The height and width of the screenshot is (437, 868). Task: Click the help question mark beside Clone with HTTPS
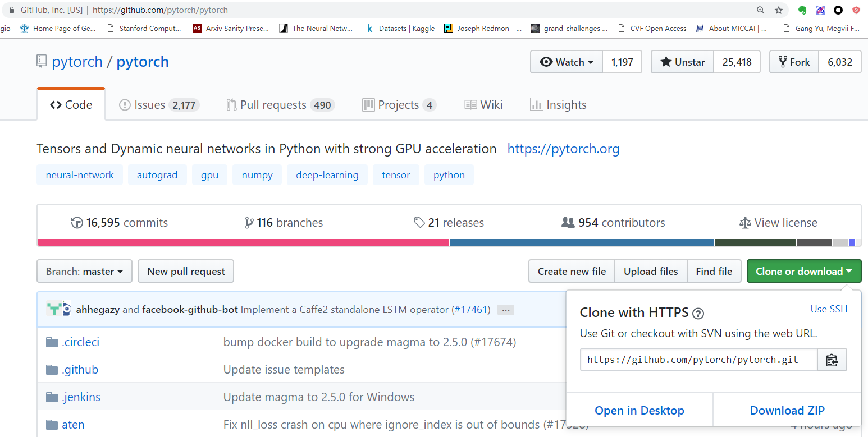click(x=698, y=314)
